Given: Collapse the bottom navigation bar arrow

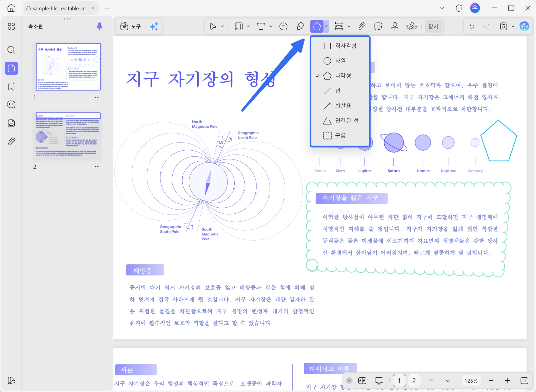Looking at the screenshot, I should point(349,381).
